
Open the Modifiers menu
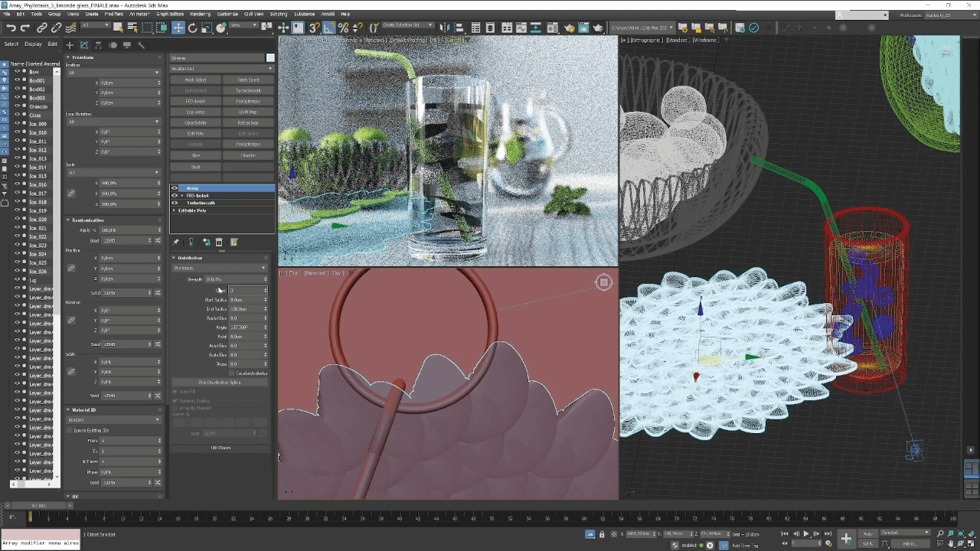pyautogui.click(x=113, y=13)
